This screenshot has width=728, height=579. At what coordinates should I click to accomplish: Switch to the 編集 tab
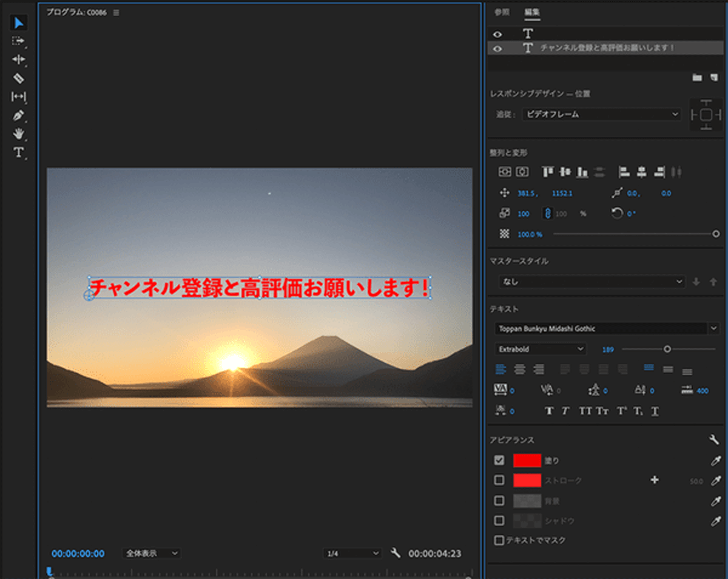pos(532,12)
